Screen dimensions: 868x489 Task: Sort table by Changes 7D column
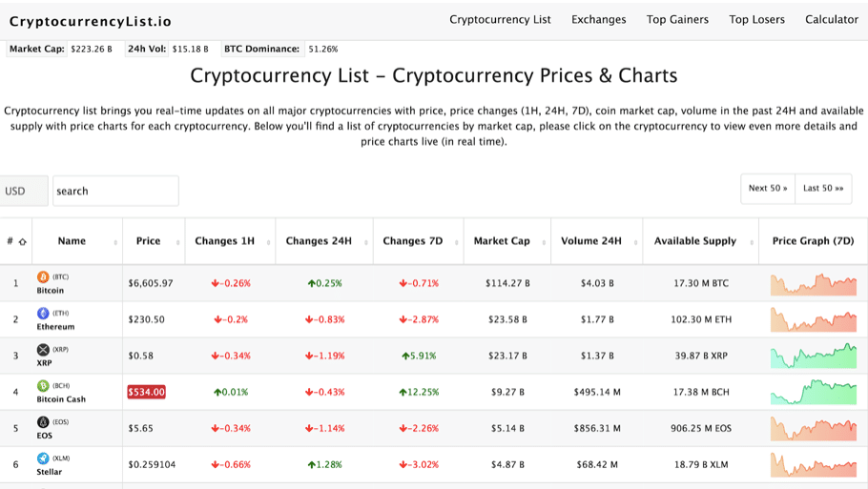(419, 241)
